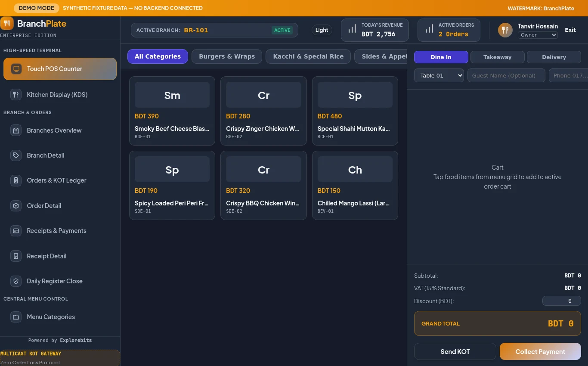Click Tanvir Hossain's avatar icon
This screenshot has height=366, width=588.
click(505, 30)
